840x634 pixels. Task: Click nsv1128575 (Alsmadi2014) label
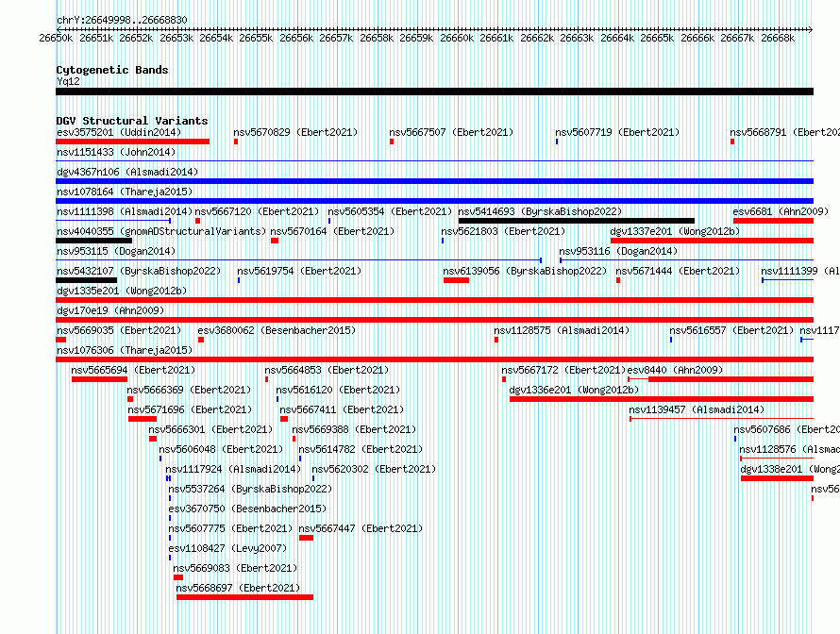[562, 330]
